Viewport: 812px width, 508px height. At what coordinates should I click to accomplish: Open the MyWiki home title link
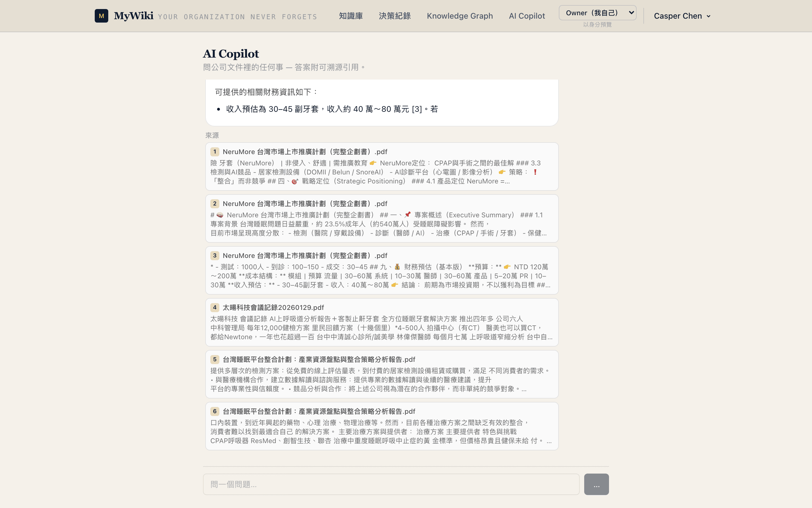point(134,16)
